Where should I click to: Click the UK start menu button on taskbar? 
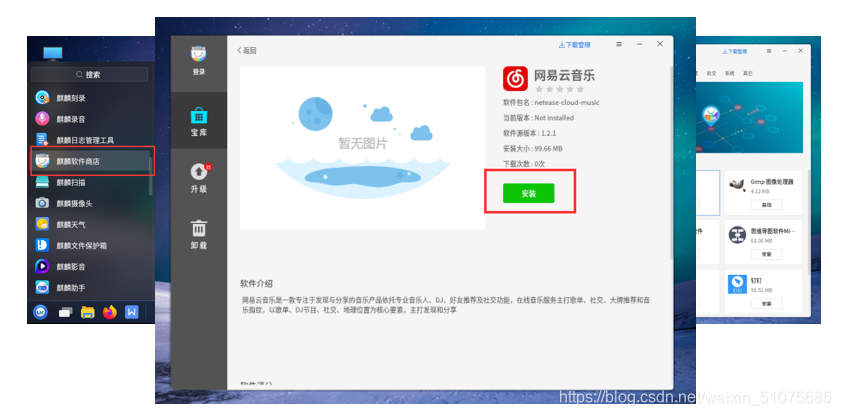(40, 312)
